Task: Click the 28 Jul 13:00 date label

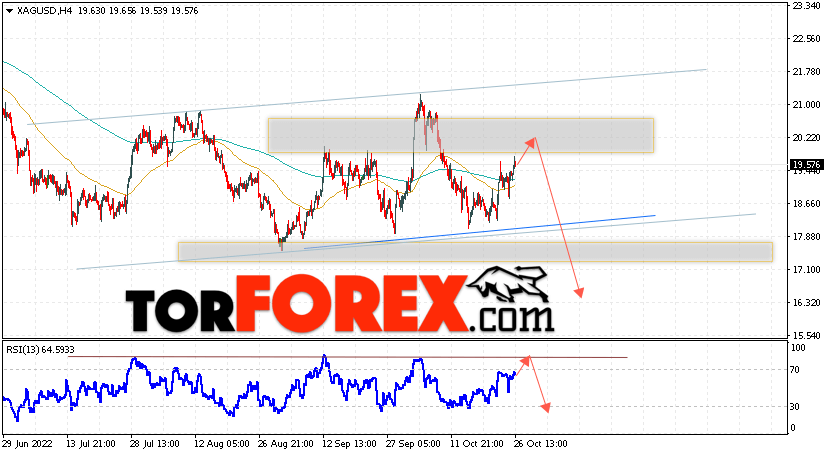Action: (155, 444)
